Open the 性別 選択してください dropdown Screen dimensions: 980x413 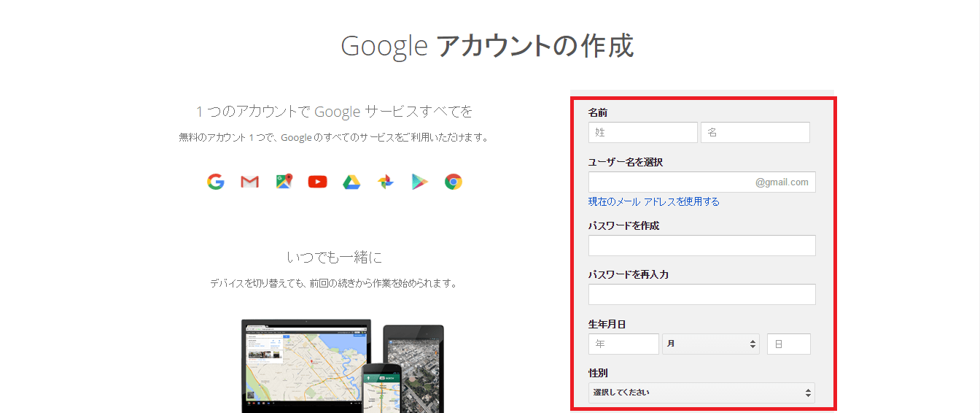(x=702, y=393)
